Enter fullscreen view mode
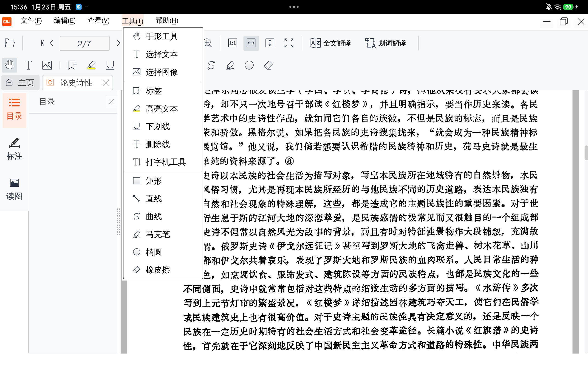The image size is (588, 367). point(289,43)
